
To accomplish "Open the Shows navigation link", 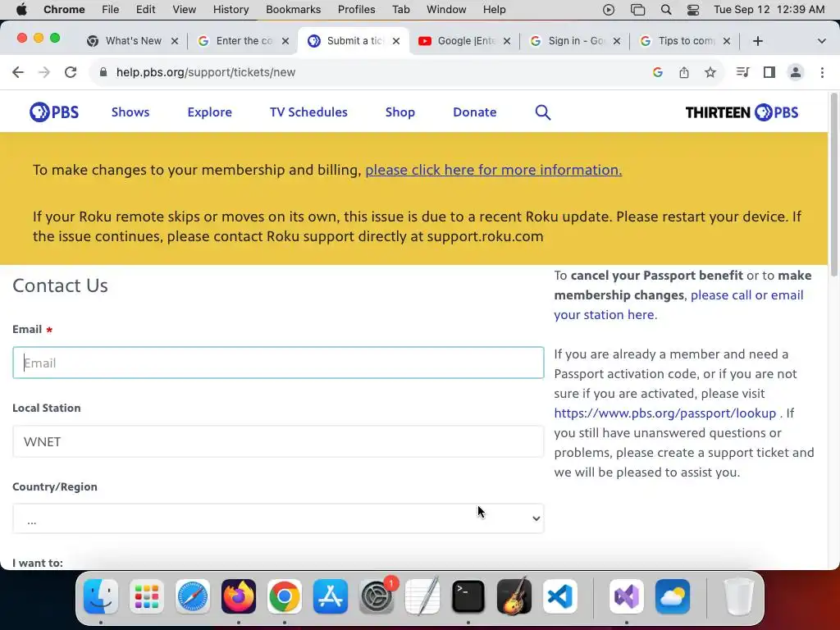I will pos(130,112).
